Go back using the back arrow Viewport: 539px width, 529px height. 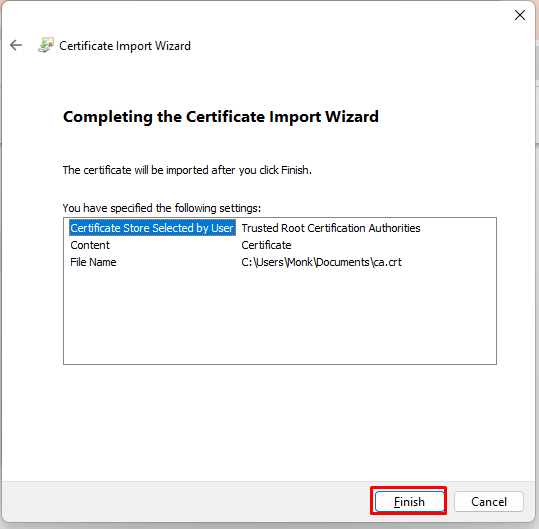tap(16, 45)
